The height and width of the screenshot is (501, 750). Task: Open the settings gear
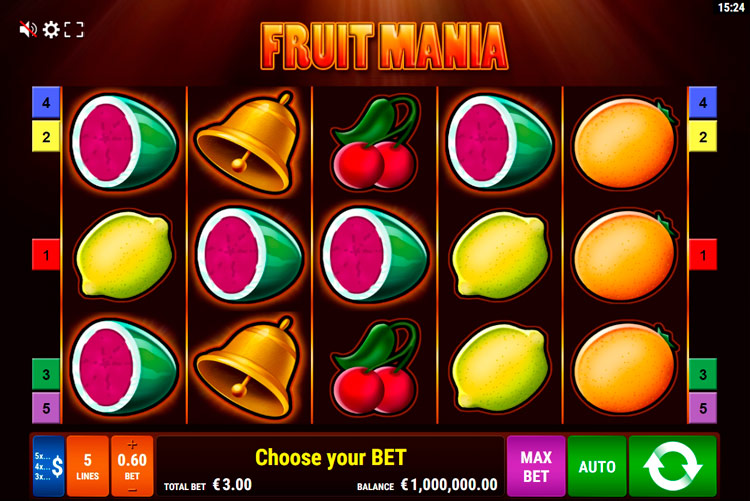(51, 30)
